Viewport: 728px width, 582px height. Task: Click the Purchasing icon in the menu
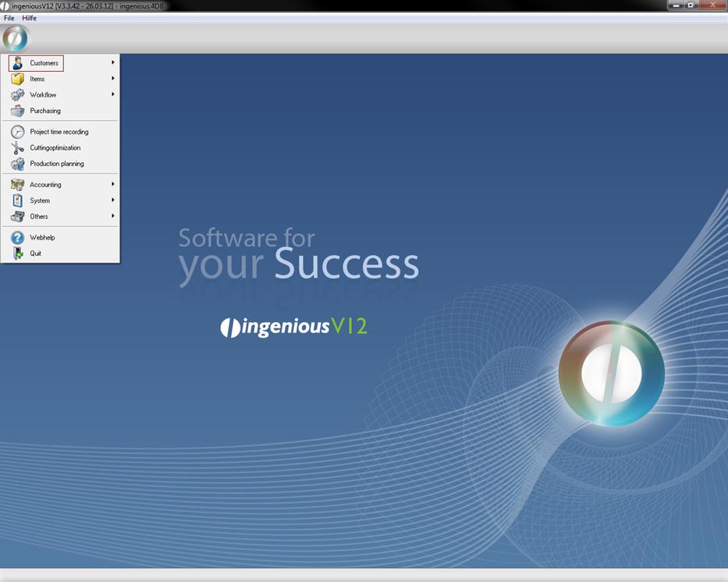click(17, 111)
